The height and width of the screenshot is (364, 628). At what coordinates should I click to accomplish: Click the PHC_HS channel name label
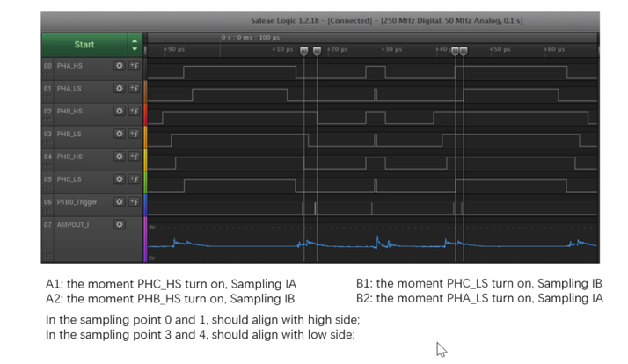pyautogui.click(x=70, y=157)
